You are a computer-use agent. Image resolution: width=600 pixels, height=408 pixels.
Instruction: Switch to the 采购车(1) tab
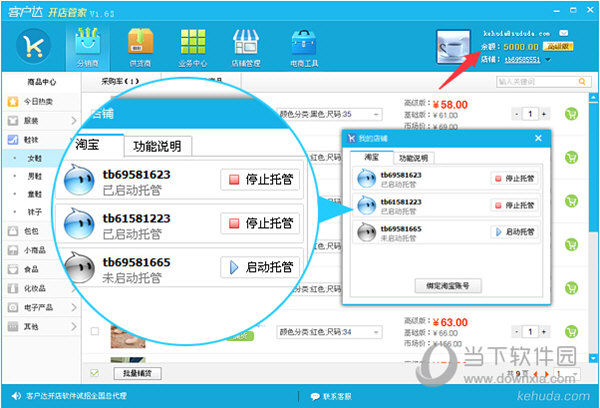pyautogui.click(x=121, y=81)
